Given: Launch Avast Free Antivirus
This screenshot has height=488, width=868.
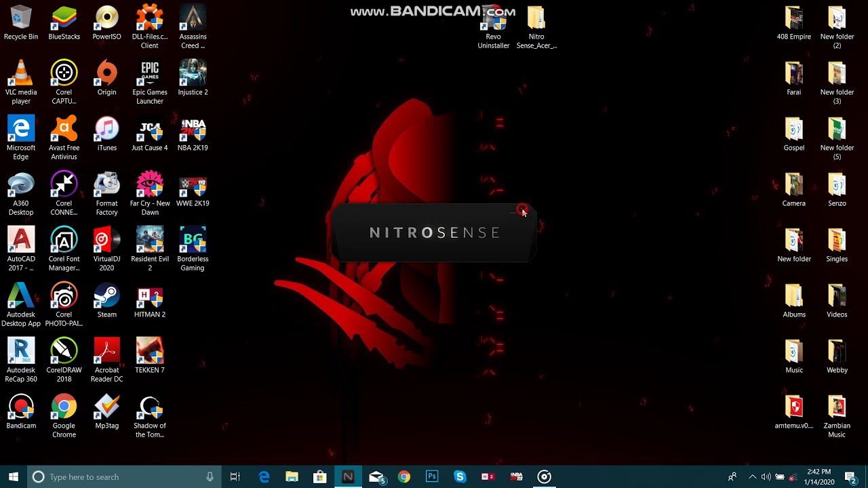Looking at the screenshot, I should tap(64, 138).
